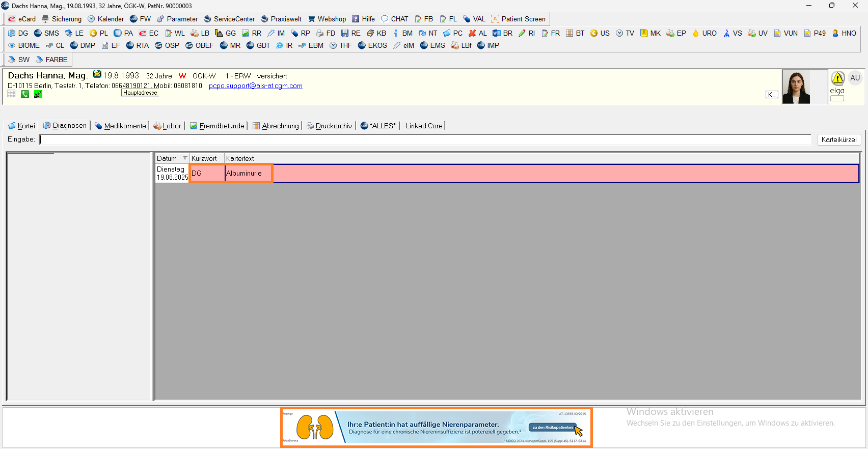
Task: Click the URO toolbar icon
Action: click(x=696, y=33)
